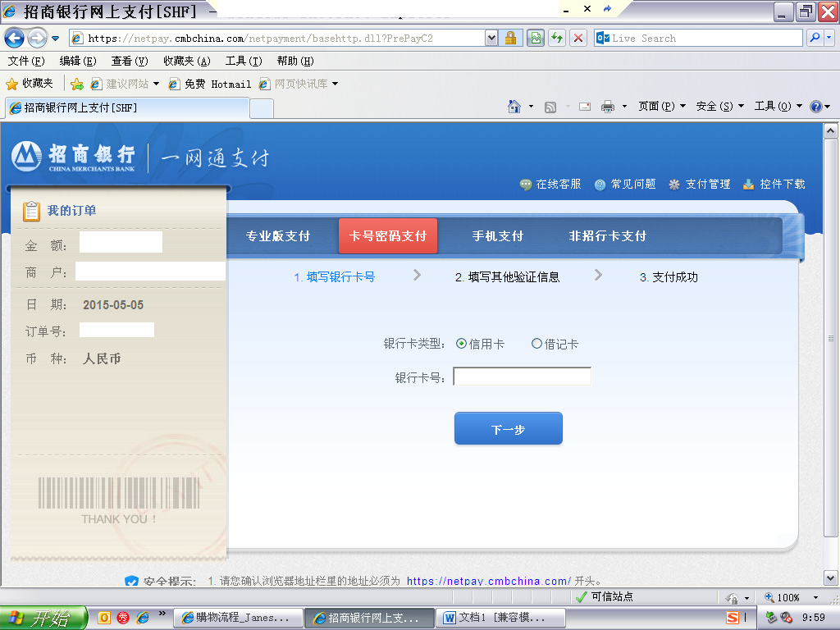Click the 银行卡号 input field
Screen dimensions: 840x630
click(x=523, y=377)
